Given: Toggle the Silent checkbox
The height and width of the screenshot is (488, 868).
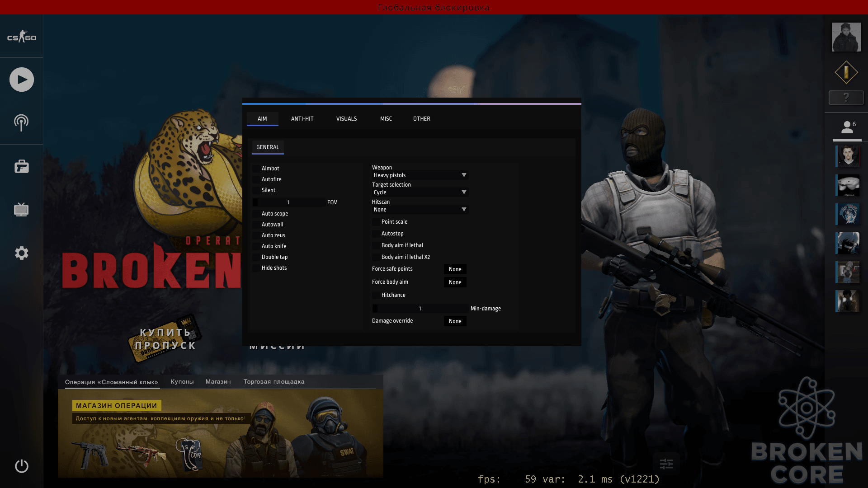Looking at the screenshot, I should [256, 190].
